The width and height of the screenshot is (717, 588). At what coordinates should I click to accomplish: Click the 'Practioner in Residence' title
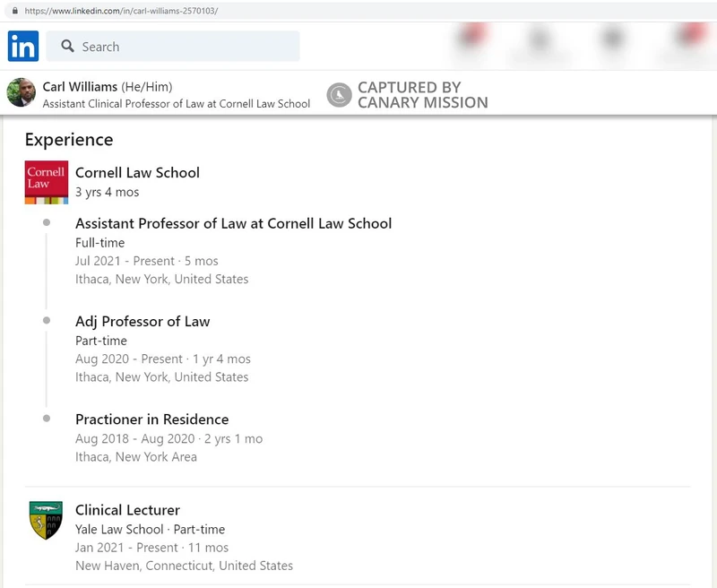coord(152,419)
